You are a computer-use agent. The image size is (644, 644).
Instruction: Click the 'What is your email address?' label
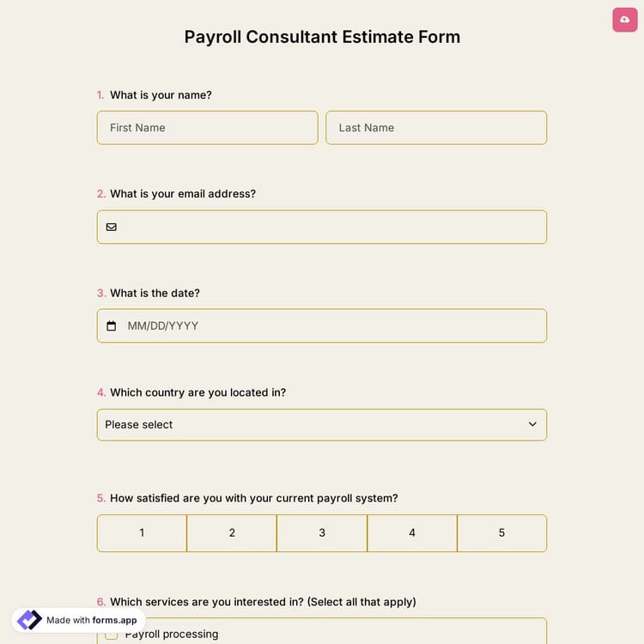(x=183, y=194)
